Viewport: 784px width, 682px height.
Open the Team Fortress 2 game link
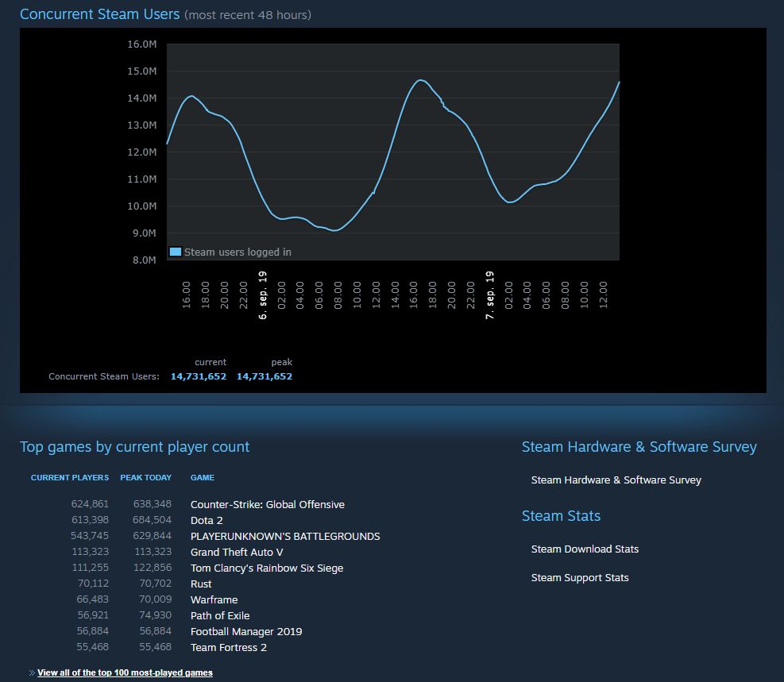(x=229, y=648)
